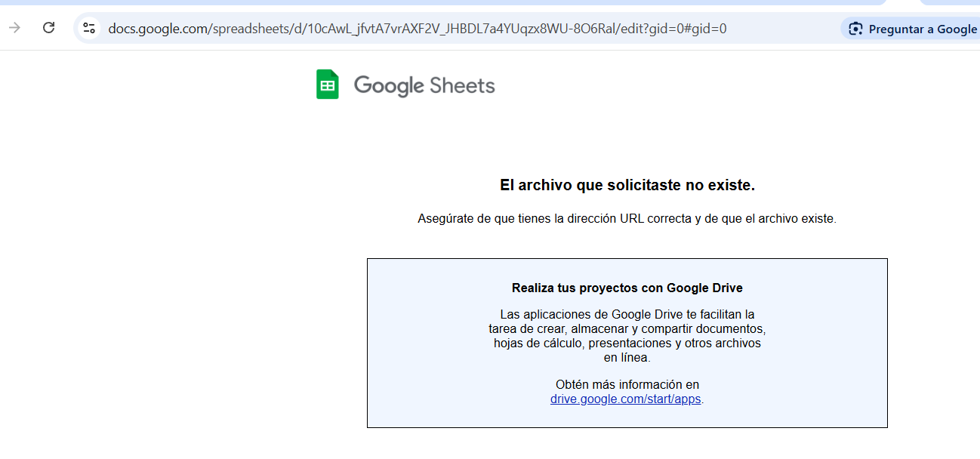Click the Google Lens icon in address bar
Viewport: 980px width, 459px height.
(x=855, y=29)
